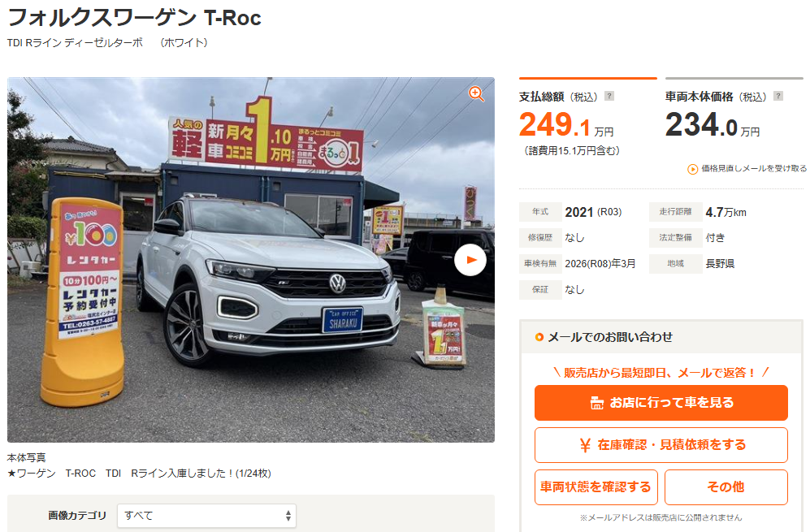Click help icon beside 支払総額
Screen dimensions: 810x532
coord(609,96)
